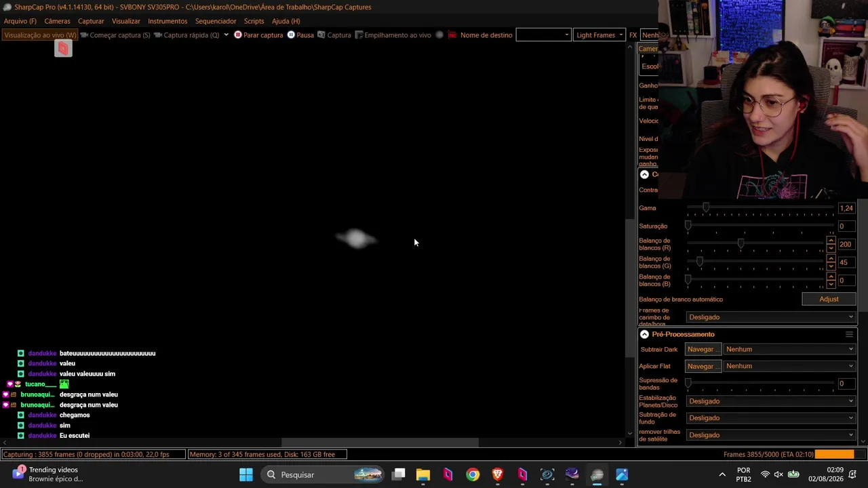Adjust the Gama slider
Screen dimensions: 868x488
pos(760,207)
